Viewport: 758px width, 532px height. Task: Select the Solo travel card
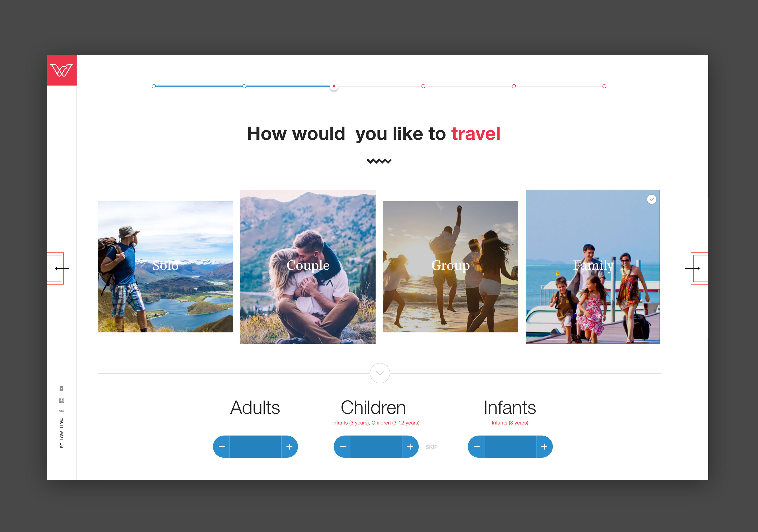click(165, 267)
